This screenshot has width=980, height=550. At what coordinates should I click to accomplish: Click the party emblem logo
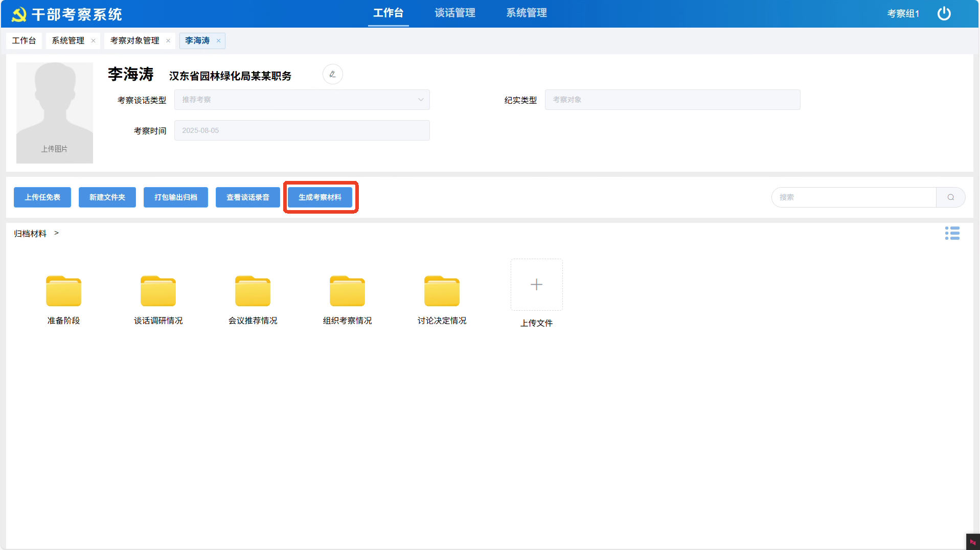[x=19, y=14]
